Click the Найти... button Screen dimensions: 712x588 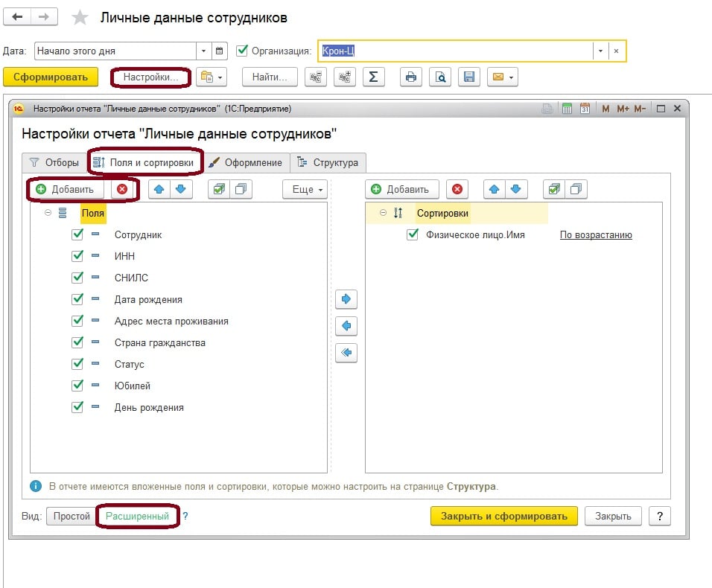[270, 77]
